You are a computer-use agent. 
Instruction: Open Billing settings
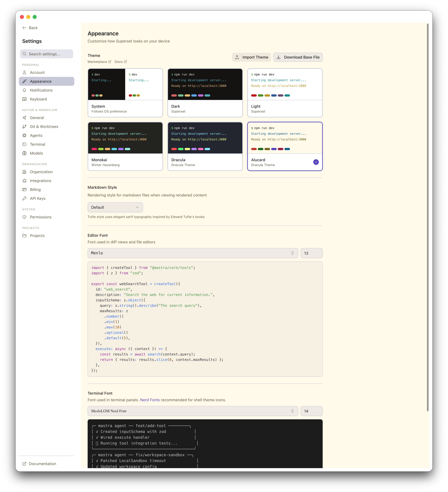(46, 190)
